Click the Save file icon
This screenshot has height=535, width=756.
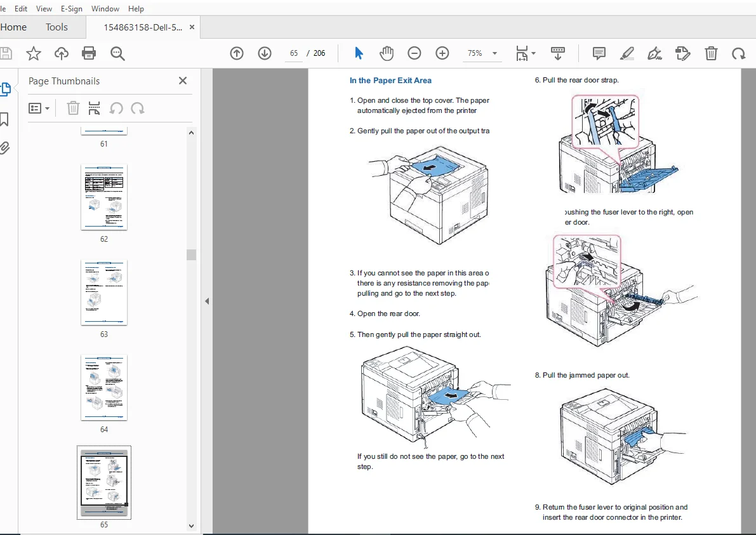[6, 53]
